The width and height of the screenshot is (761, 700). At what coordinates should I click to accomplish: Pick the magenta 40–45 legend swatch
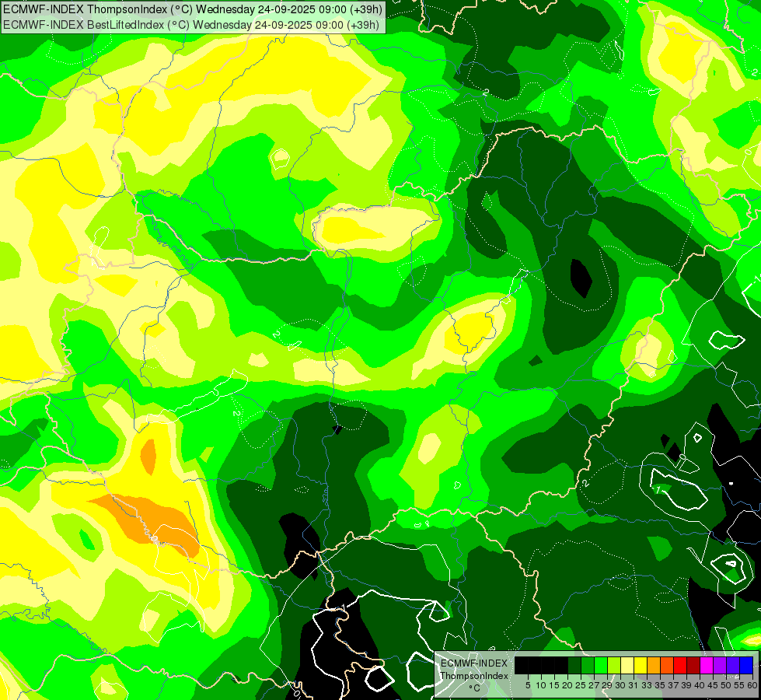coord(707,665)
